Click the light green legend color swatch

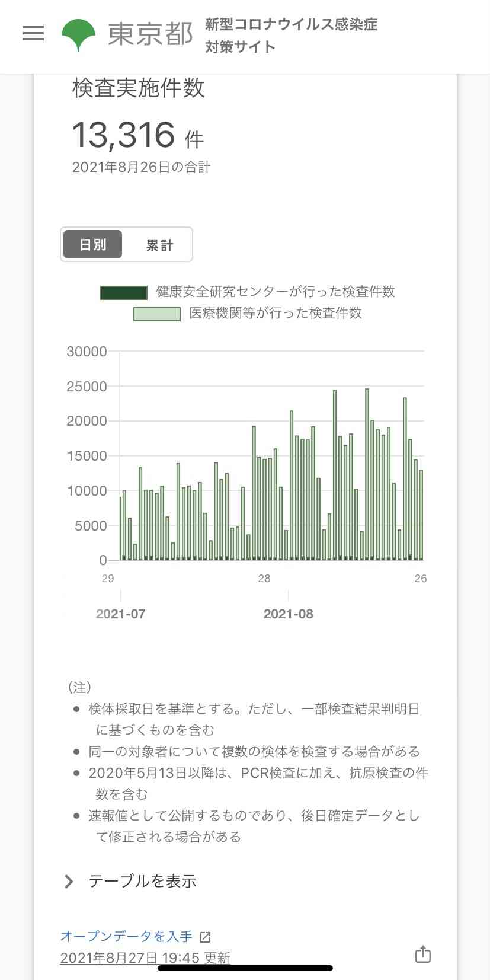157,314
